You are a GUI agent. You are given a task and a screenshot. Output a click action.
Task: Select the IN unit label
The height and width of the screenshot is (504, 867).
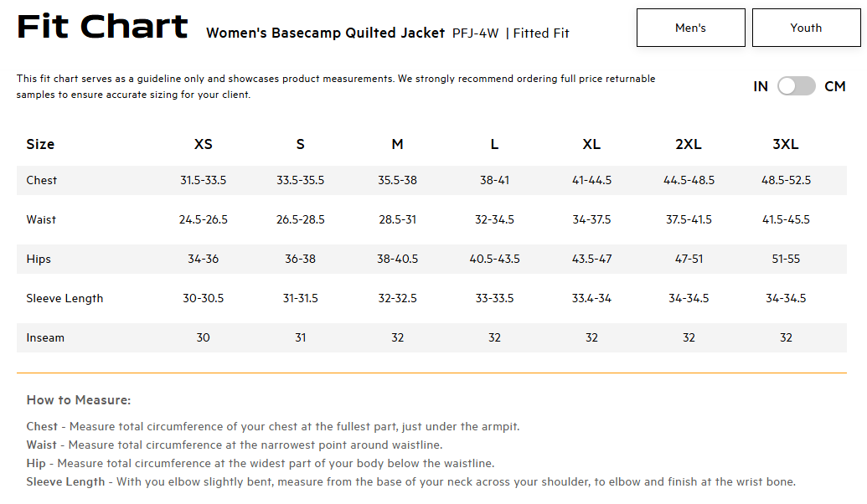pyautogui.click(x=761, y=87)
